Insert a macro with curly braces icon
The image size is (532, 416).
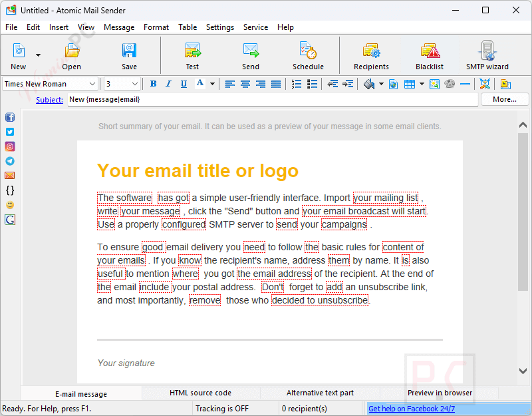click(10, 190)
